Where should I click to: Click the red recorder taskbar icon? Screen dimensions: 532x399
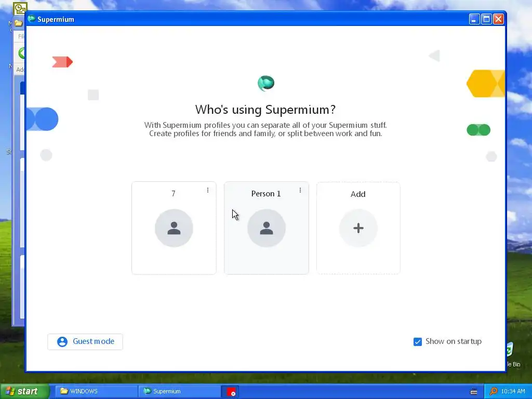tap(231, 392)
